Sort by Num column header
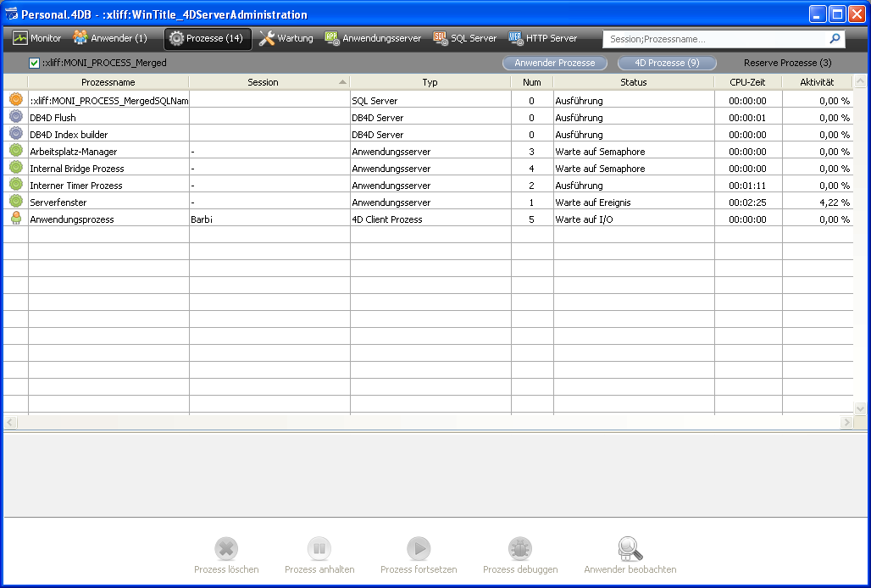 531,82
